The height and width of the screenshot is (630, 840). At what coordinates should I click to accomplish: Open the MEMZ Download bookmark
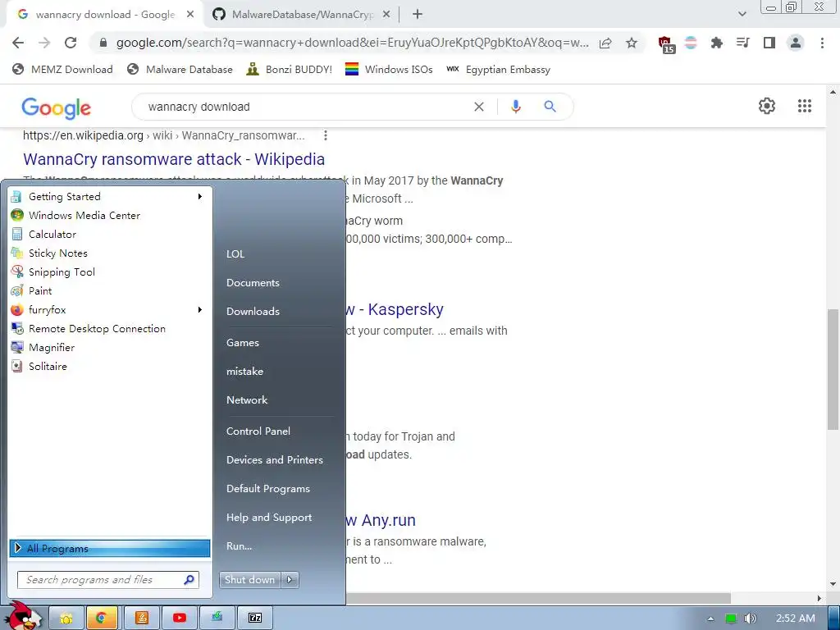62,69
